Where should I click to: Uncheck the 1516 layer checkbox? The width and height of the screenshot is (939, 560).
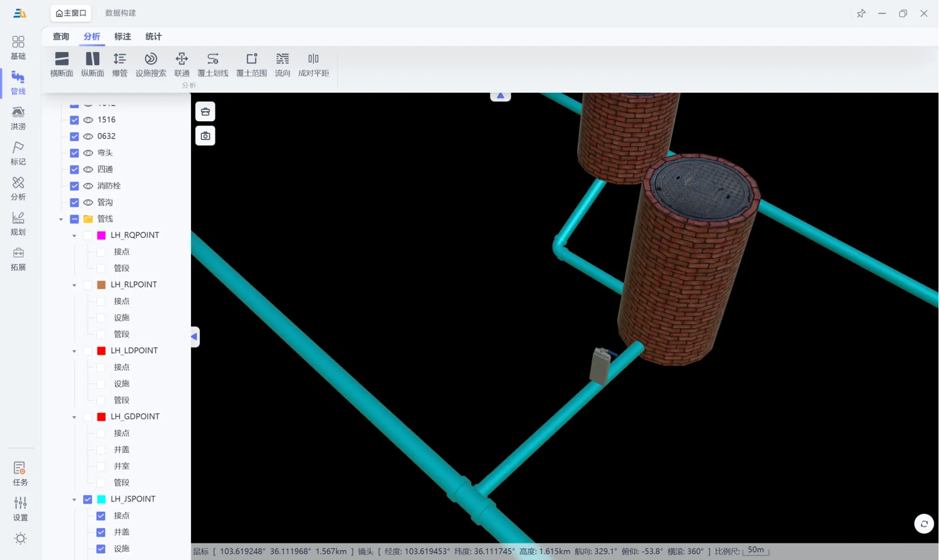[74, 120]
